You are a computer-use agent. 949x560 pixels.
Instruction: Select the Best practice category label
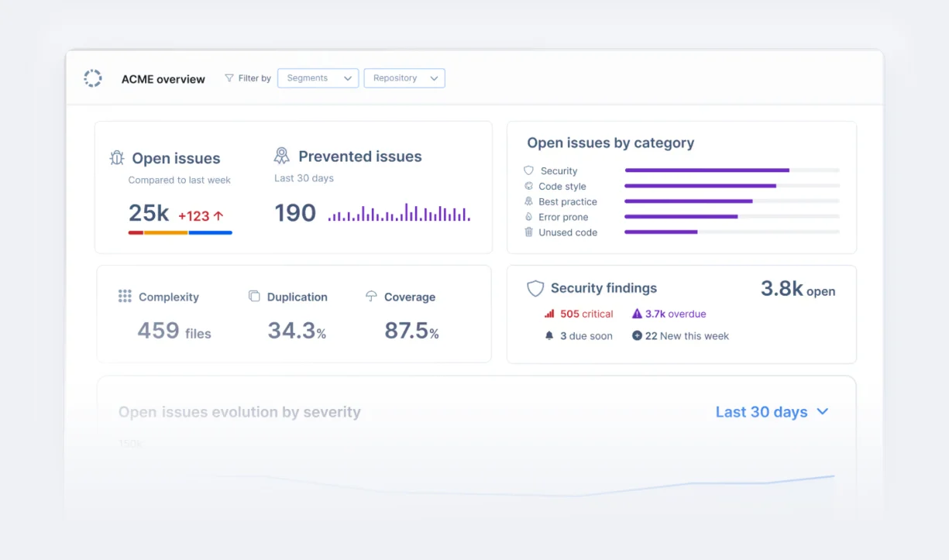pyautogui.click(x=568, y=202)
